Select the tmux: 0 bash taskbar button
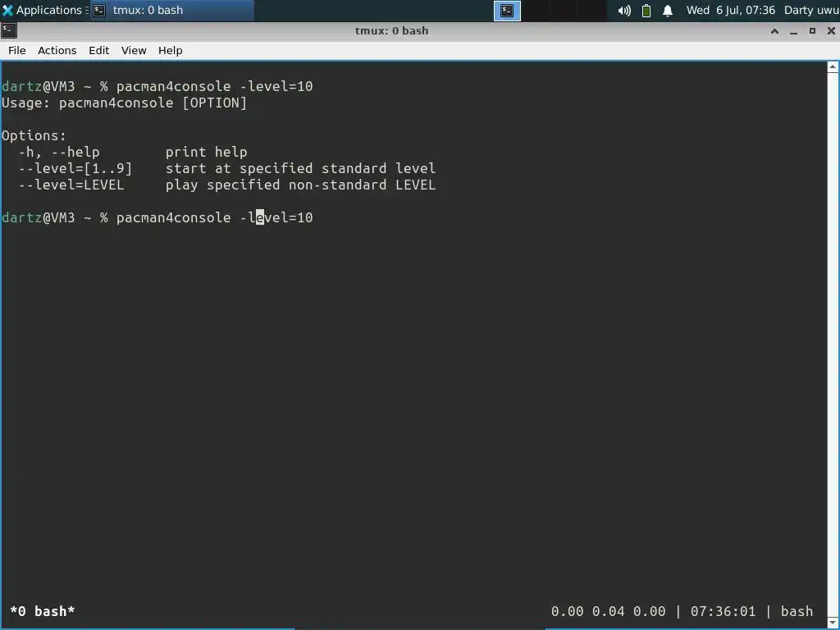The height and width of the screenshot is (630, 840). (x=171, y=10)
